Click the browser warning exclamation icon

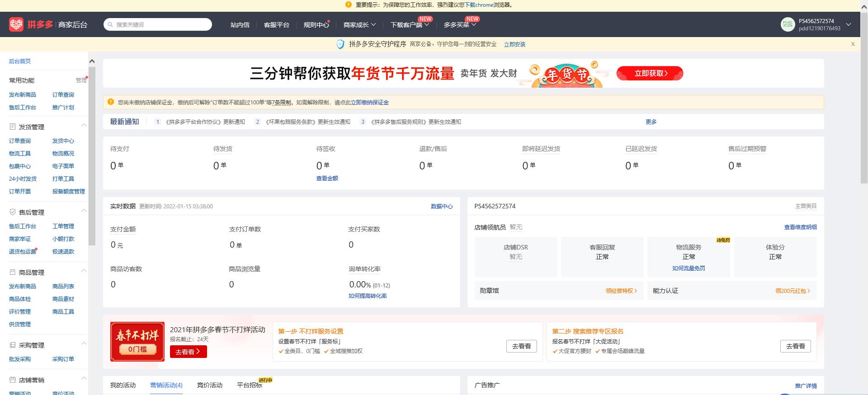tap(348, 5)
